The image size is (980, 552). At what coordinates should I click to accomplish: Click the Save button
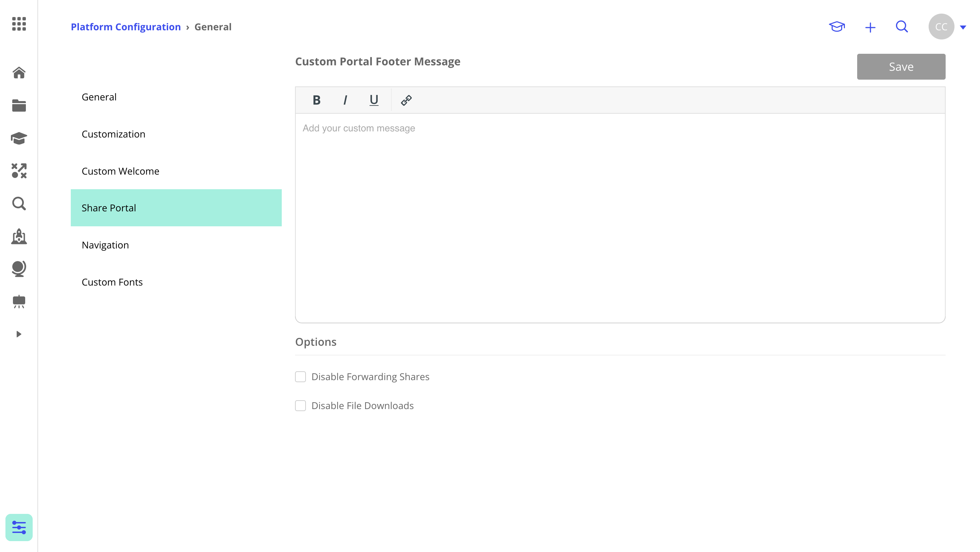click(900, 67)
